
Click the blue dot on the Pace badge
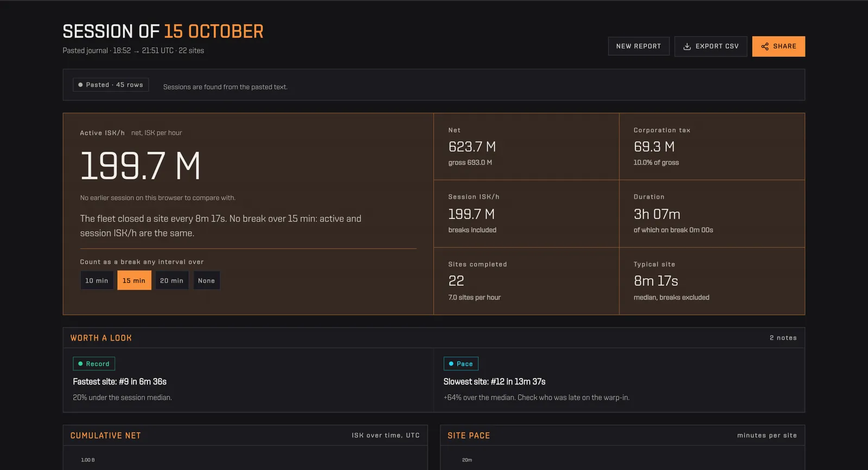[x=451, y=364]
